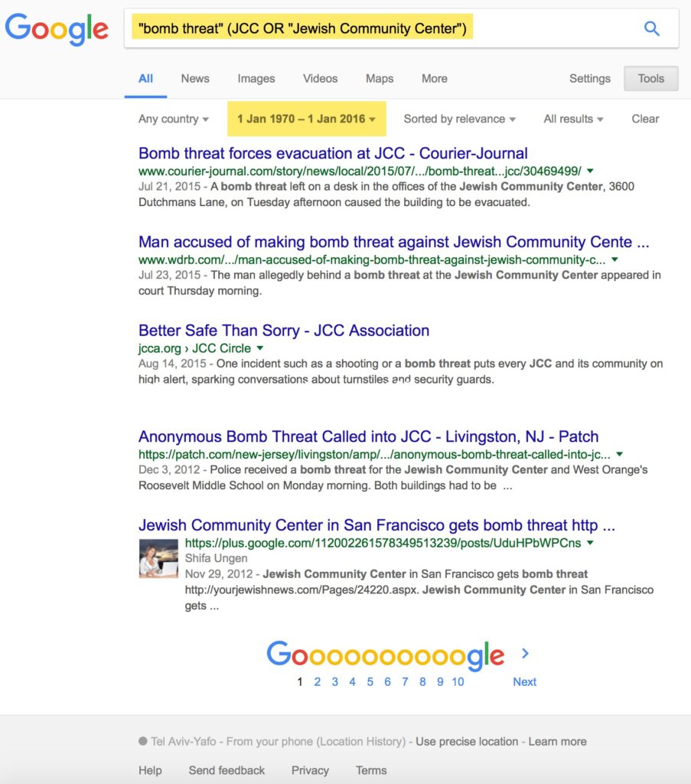Click the Next page link

[x=524, y=681]
